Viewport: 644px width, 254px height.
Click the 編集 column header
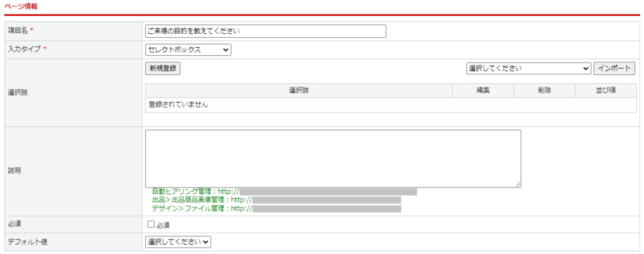click(483, 91)
